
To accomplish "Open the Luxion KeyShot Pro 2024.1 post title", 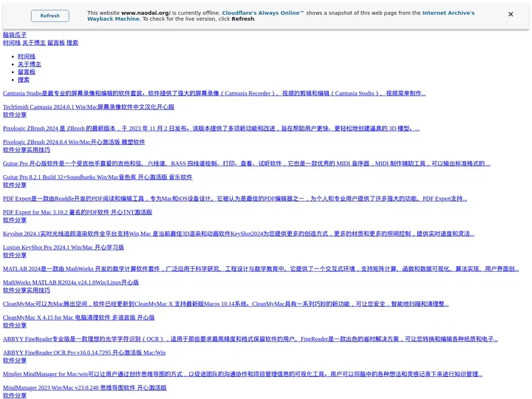I will (64, 248).
